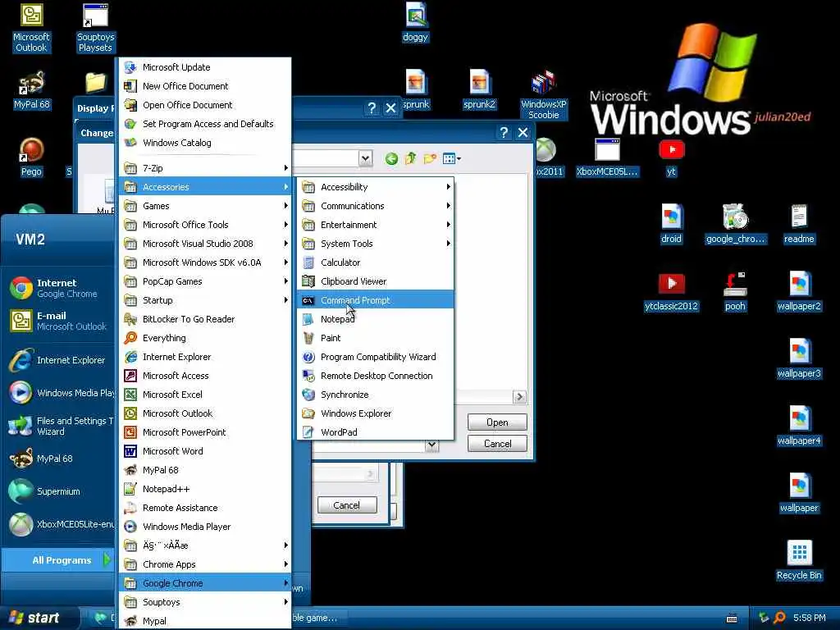Open the yt YouTube desktop shortcut
840x630 pixels.
tap(671, 157)
